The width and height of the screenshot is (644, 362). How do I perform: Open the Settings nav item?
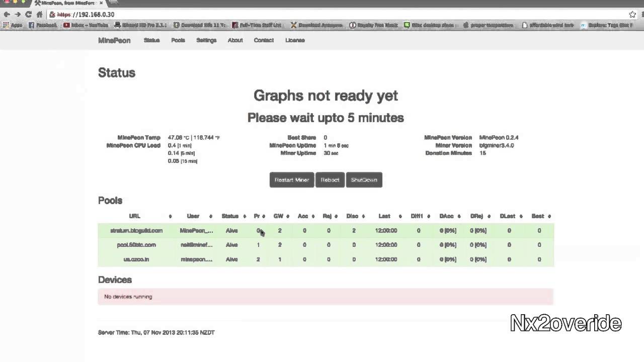click(206, 40)
